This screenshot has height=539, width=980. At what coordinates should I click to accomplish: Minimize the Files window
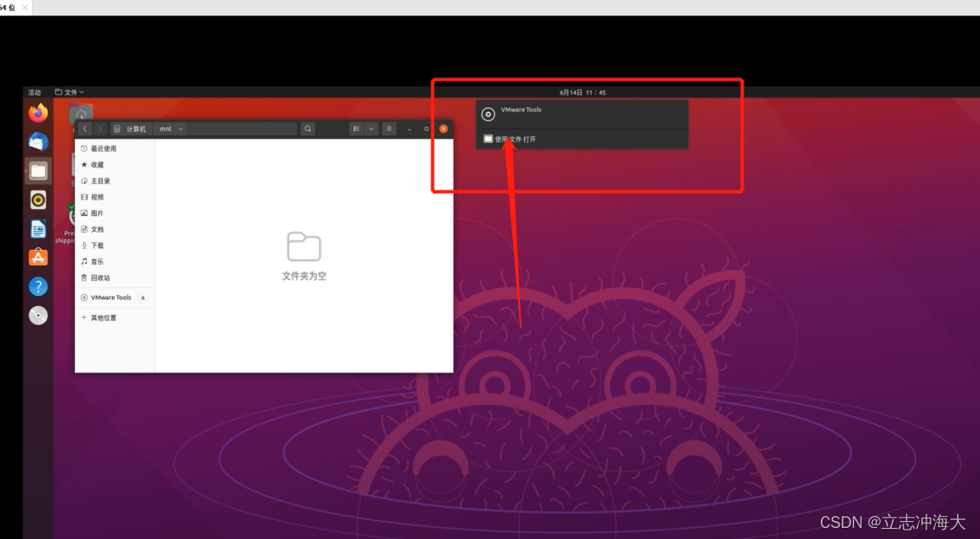pyautogui.click(x=409, y=128)
